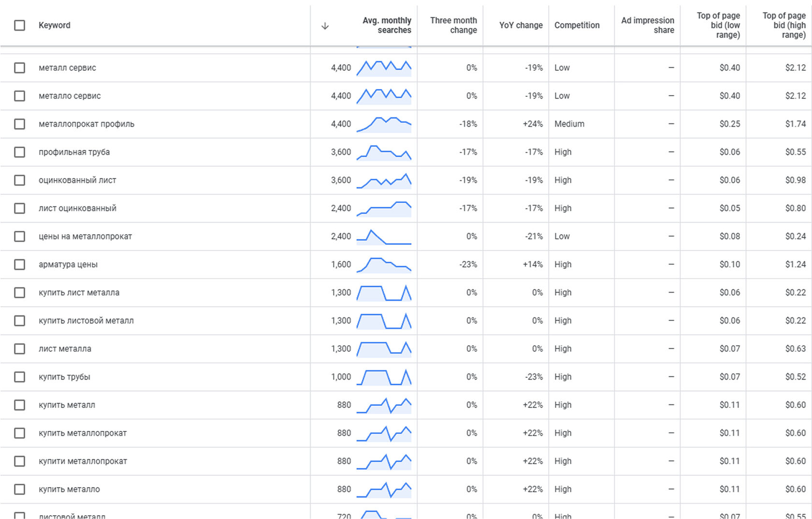Click the sort descending arrow icon

click(325, 26)
